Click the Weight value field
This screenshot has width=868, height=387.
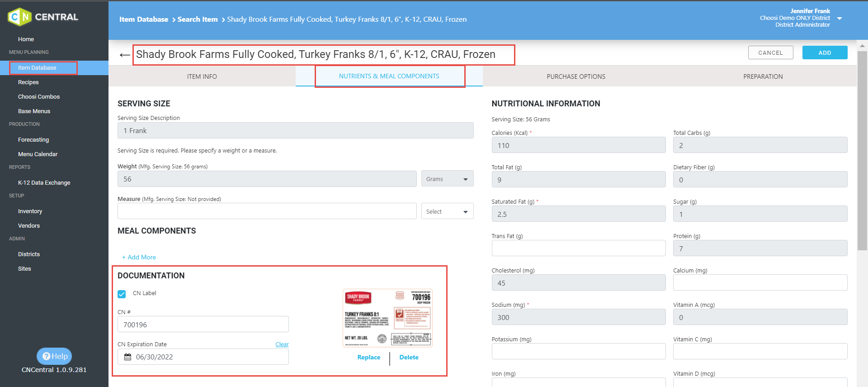[x=267, y=179]
